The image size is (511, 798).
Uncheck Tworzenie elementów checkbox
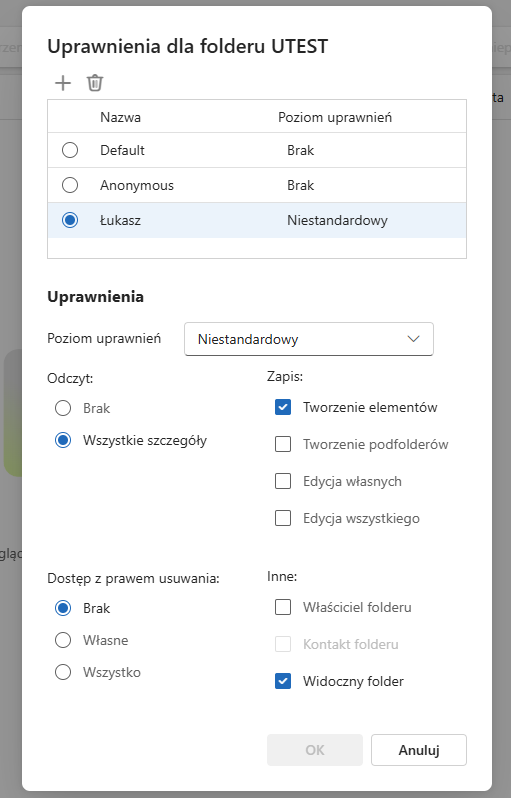[283, 407]
